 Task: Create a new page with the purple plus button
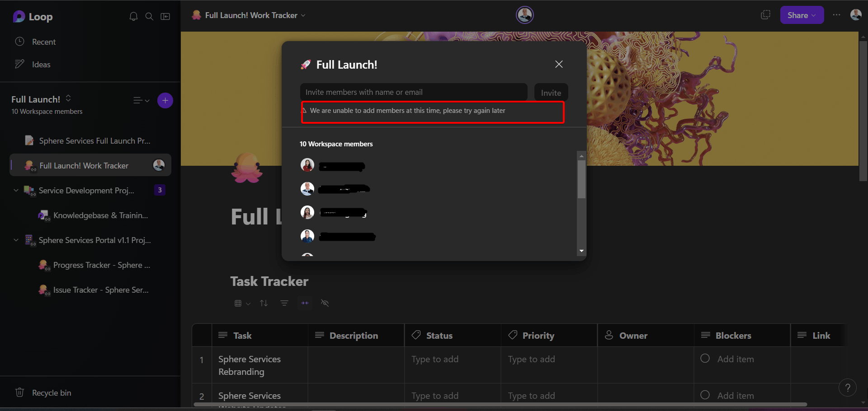point(165,100)
